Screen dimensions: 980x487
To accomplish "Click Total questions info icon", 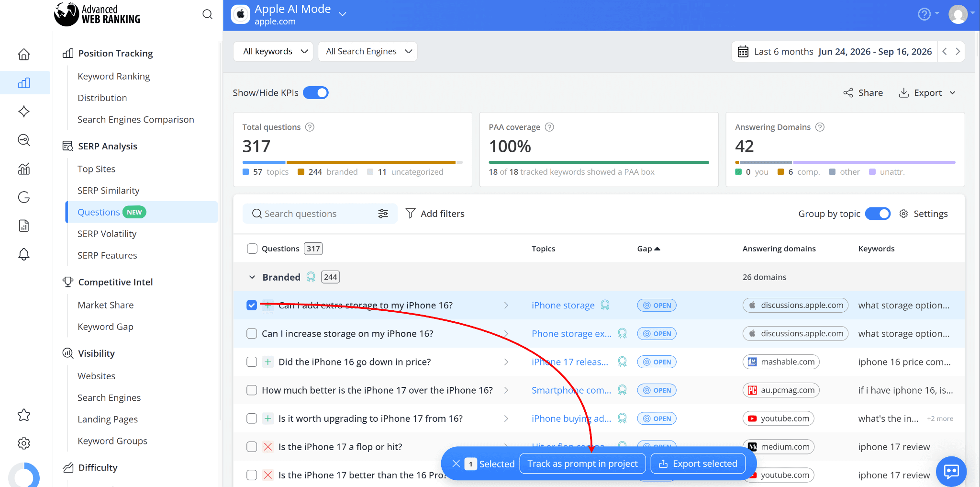I will click(x=310, y=127).
